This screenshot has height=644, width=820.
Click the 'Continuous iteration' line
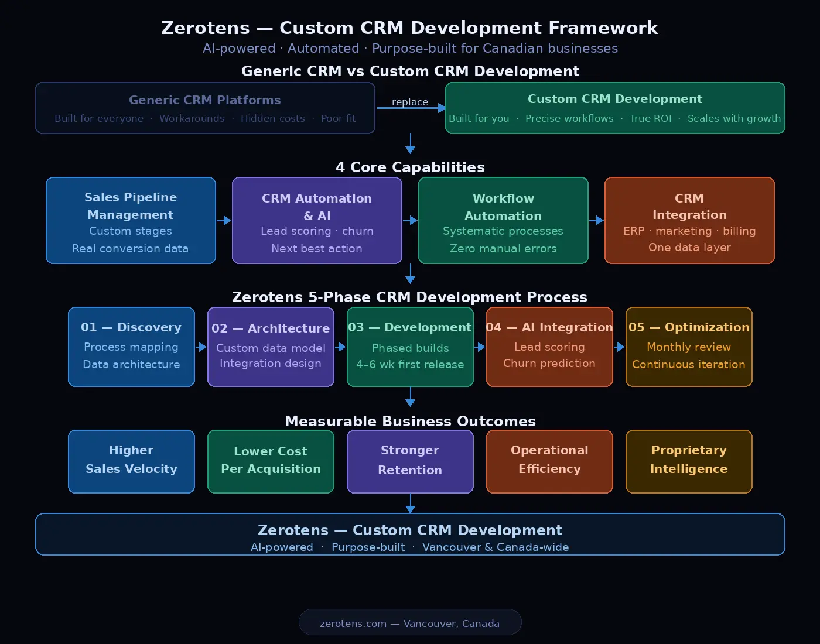(689, 365)
